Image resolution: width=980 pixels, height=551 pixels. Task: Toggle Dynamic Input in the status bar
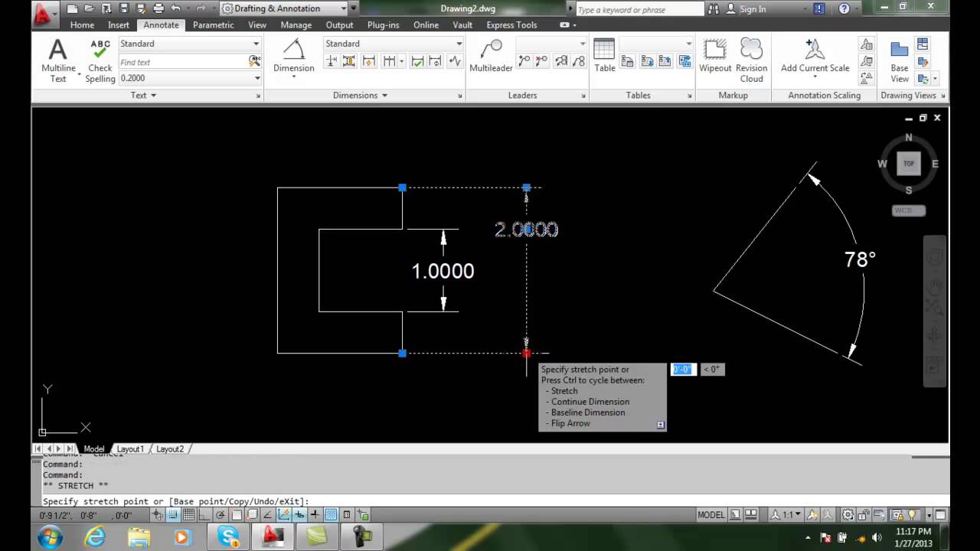click(x=299, y=515)
